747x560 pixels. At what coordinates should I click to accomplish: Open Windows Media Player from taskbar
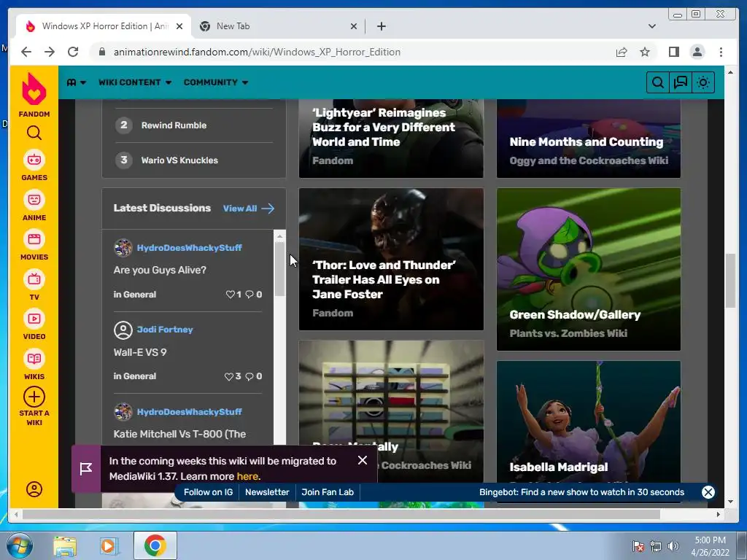pos(108,545)
